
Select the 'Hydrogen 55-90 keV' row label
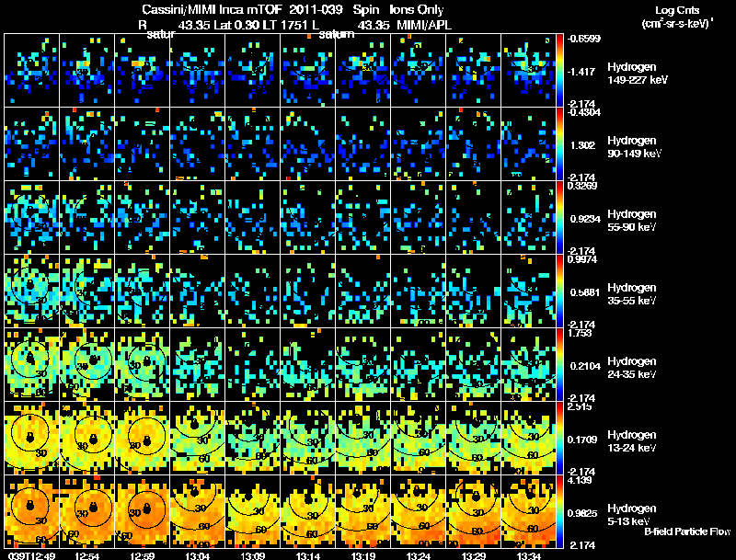[632, 221]
